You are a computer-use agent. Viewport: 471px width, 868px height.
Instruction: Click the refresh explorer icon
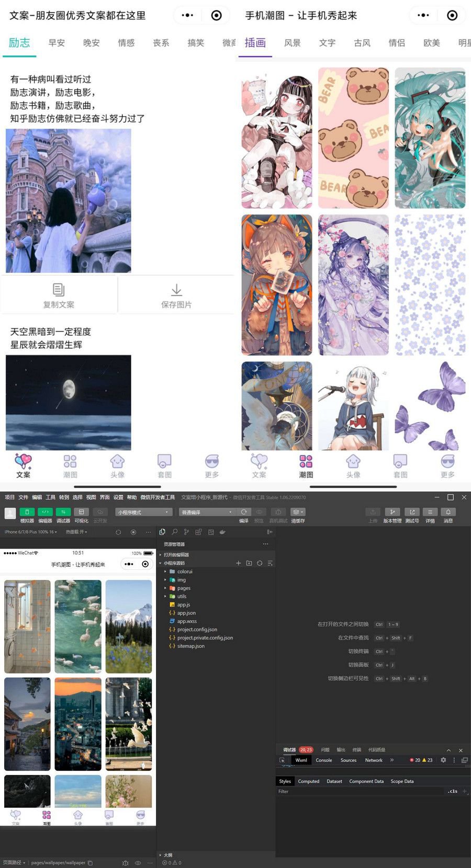(x=260, y=563)
